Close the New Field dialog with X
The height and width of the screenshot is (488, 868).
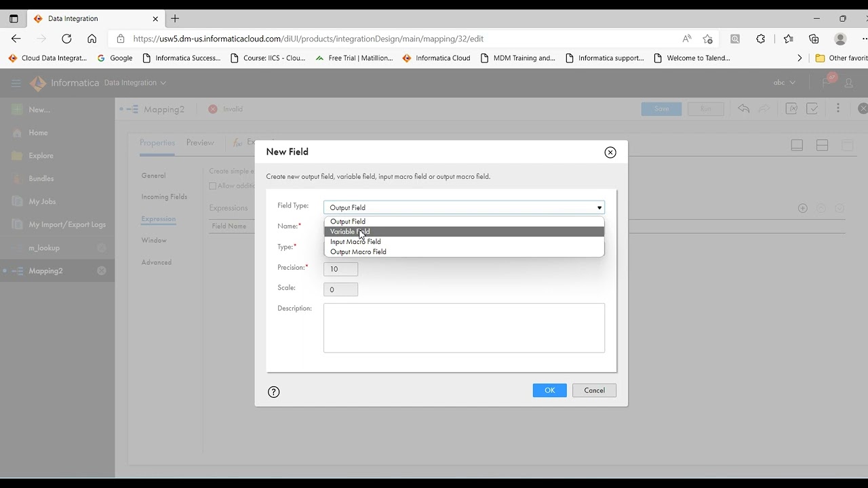pyautogui.click(x=610, y=152)
